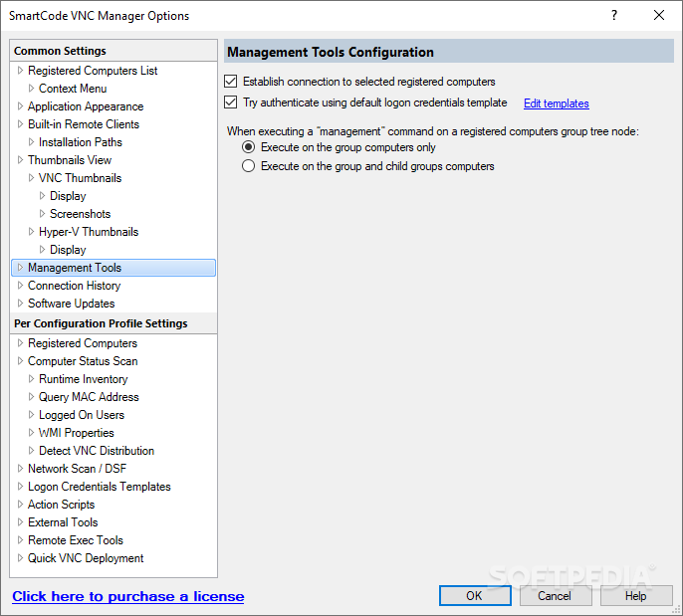Screen dimensions: 683x616
Task: Select Thumbnails View item
Action: coord(70,160)
